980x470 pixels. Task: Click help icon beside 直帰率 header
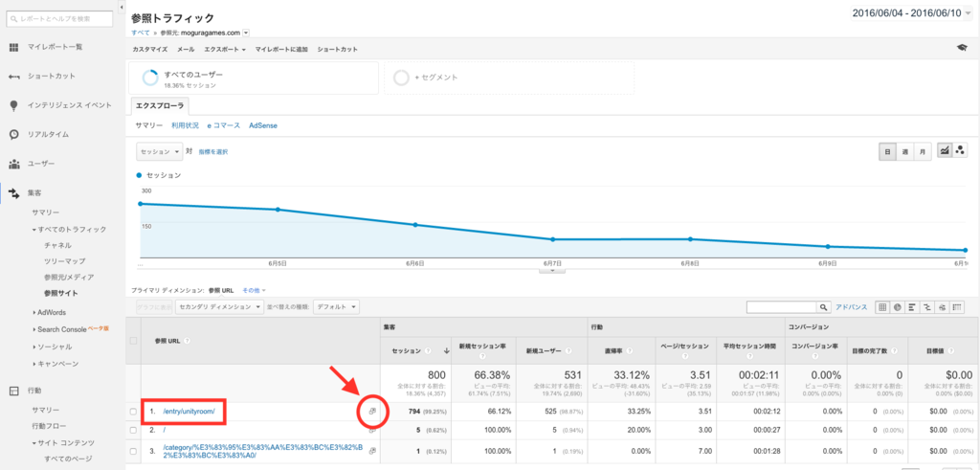point(630,350)
